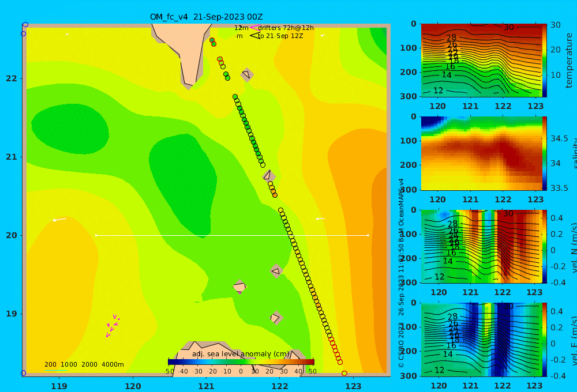Click longitude label 121 on the main map

tap(207, 386)
